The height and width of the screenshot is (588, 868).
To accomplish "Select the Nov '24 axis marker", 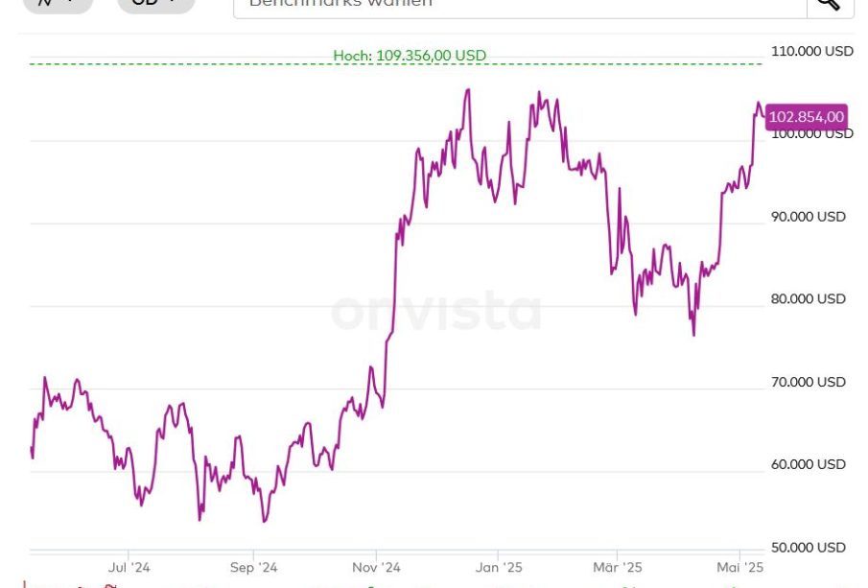I will [x=377, y=567].
